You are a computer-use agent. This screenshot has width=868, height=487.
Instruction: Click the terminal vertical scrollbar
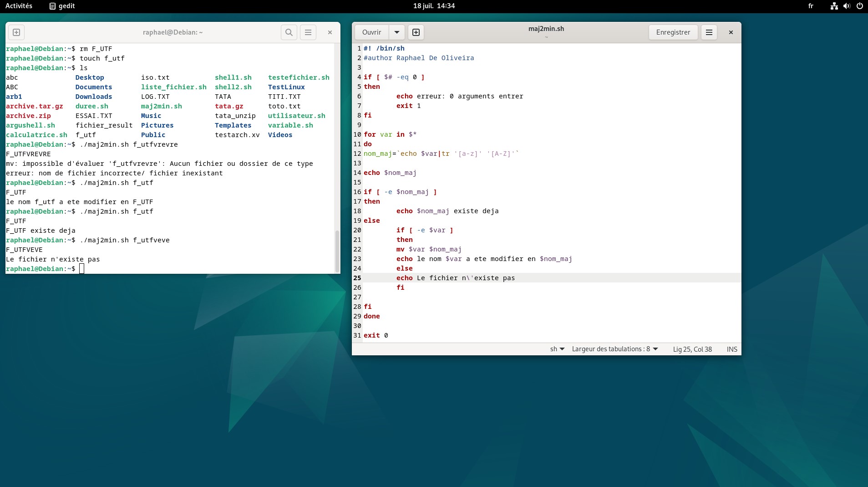337,251
